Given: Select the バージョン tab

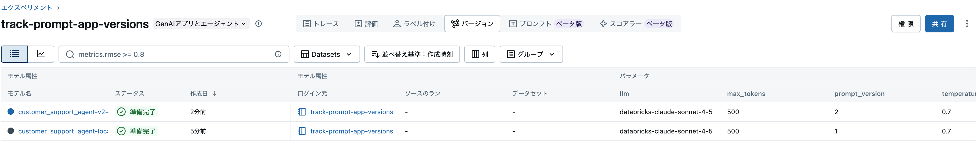Looking at the screenshot, I should pos(472,24).
